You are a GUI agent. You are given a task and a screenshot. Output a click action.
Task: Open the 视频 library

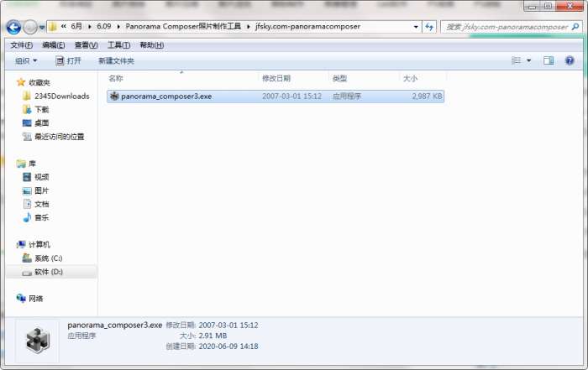point(42,177)
